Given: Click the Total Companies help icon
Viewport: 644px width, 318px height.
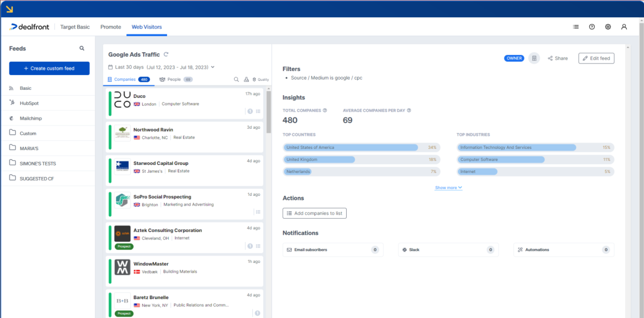Looking at the screenshot, I should pyautogui.click(x=325, y=110).
